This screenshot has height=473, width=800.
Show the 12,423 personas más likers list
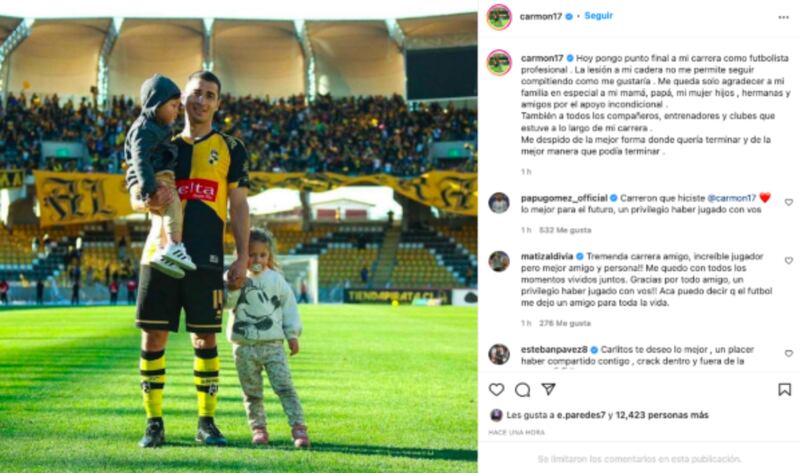tap(662, 415)
